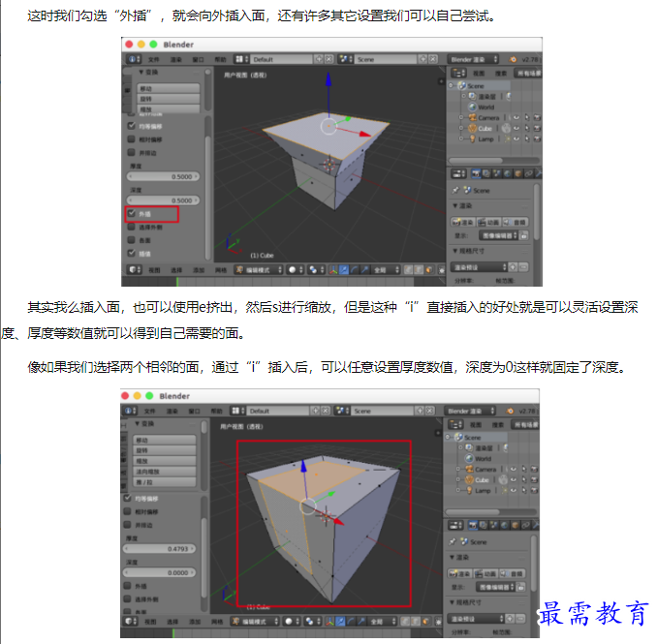Click the 3D view editor type icon in lower screenshot
This screenshot has height=644, width=657.
click(x=131, y=621)
